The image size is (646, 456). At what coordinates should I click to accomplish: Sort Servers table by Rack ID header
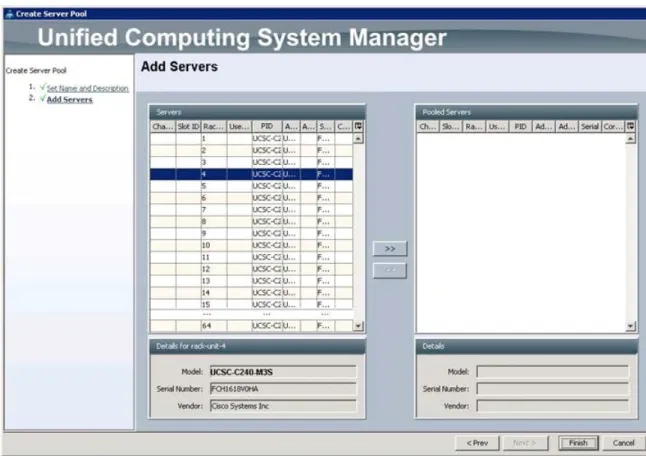pyautogui.click(x=214, y=126)
